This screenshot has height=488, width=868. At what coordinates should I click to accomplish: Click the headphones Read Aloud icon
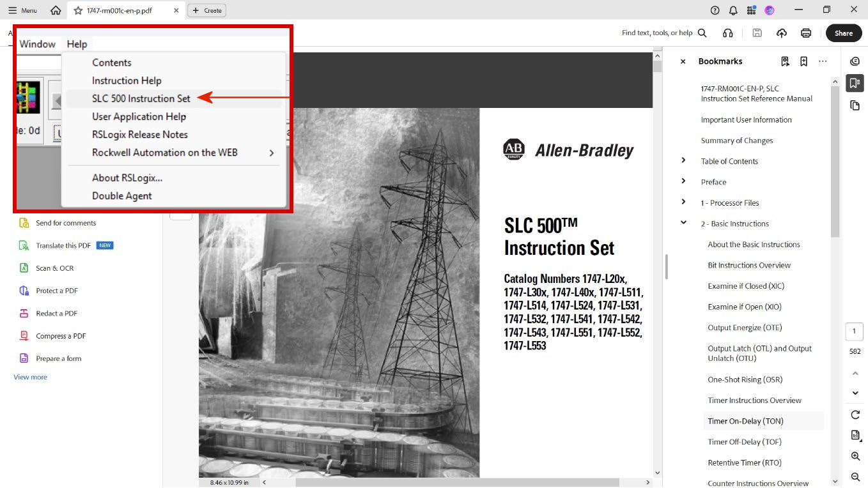coord(727,33)
